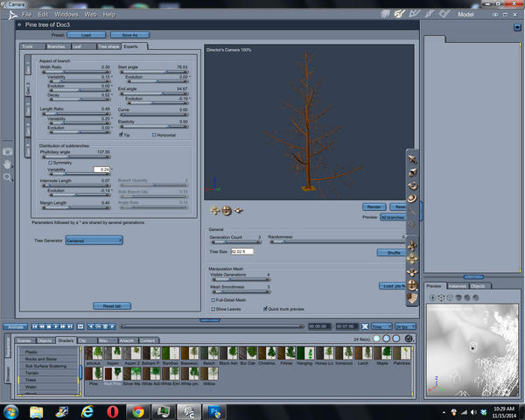
Task: Switch to the Tree shape tab
Action: [x=108, y=45]
